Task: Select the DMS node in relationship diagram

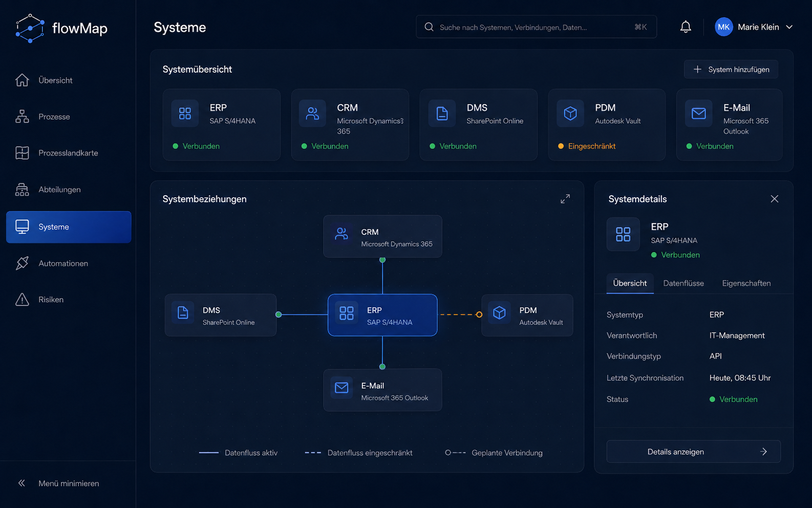Action: tap(221, 315)
